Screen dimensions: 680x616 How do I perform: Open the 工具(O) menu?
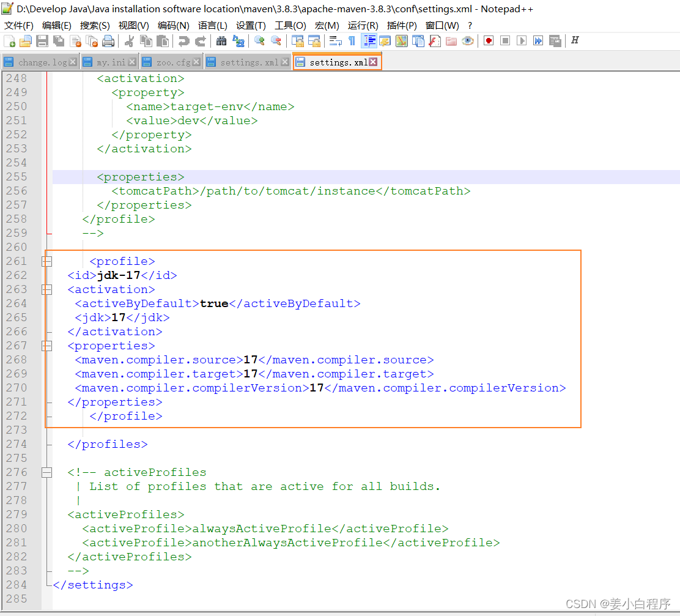click(290, 26)
